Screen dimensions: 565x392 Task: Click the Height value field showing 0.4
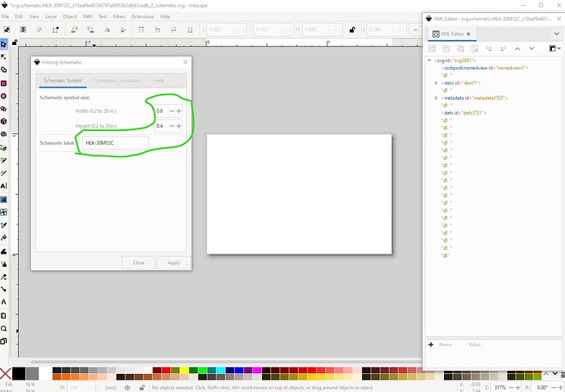tap(161, 126)
